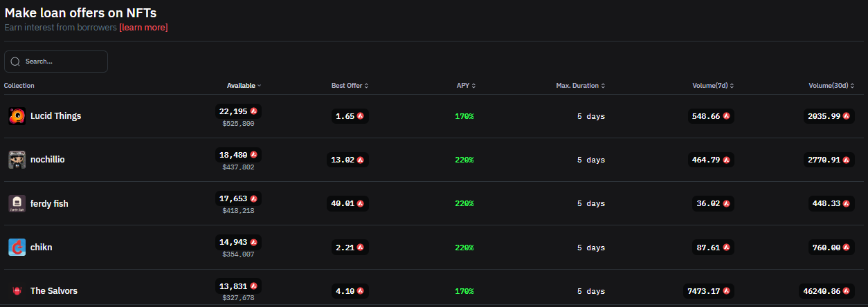This screenshot has height=307, width=868.
Task: Click the Lucid Things collection icon
Action: (x=17, y=116)
